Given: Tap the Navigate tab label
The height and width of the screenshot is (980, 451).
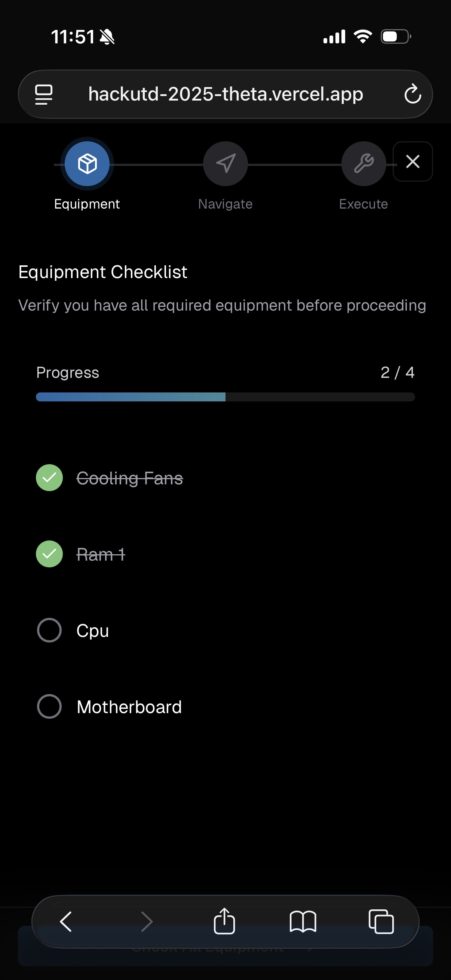Looking at the screenshot, I should tap(225, 204).
